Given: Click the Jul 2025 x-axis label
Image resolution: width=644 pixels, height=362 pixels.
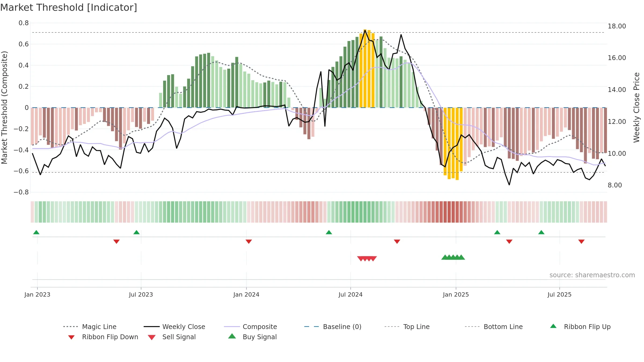Looking at the screenshot, I should point(559,294).
